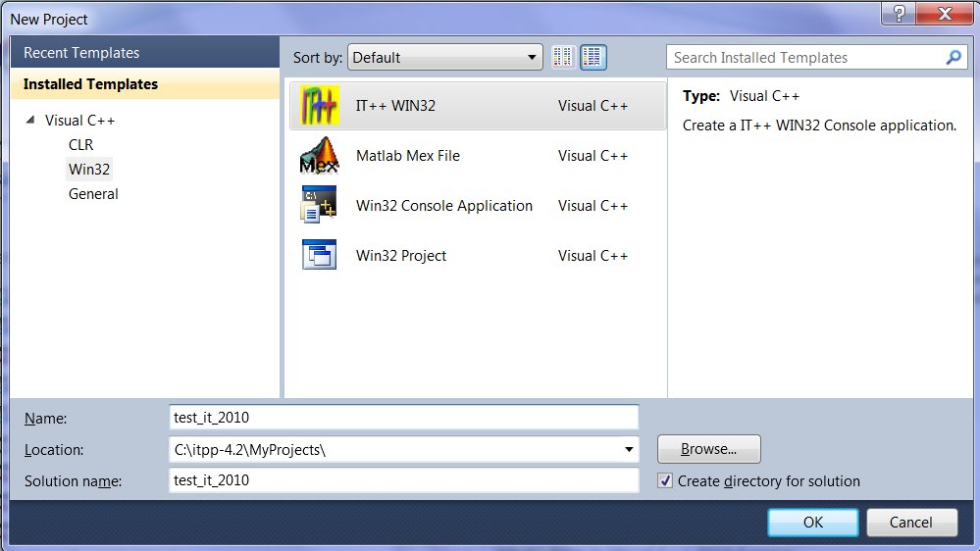Open the Sort by Default dropdown
980x551 pixels.
(444, 58)
